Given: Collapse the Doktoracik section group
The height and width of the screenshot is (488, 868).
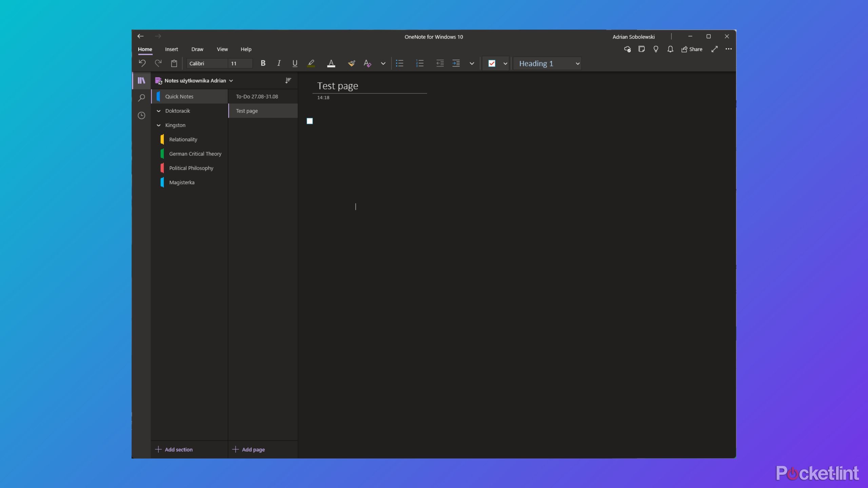Looking at the screenshot, I should point(158,111).
